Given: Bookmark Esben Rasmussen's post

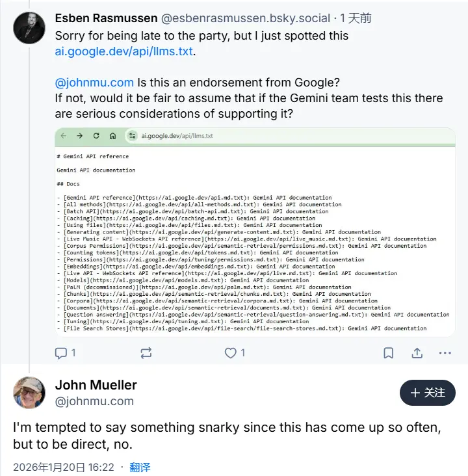Looking at the screenshot, I should pos(388,353).
